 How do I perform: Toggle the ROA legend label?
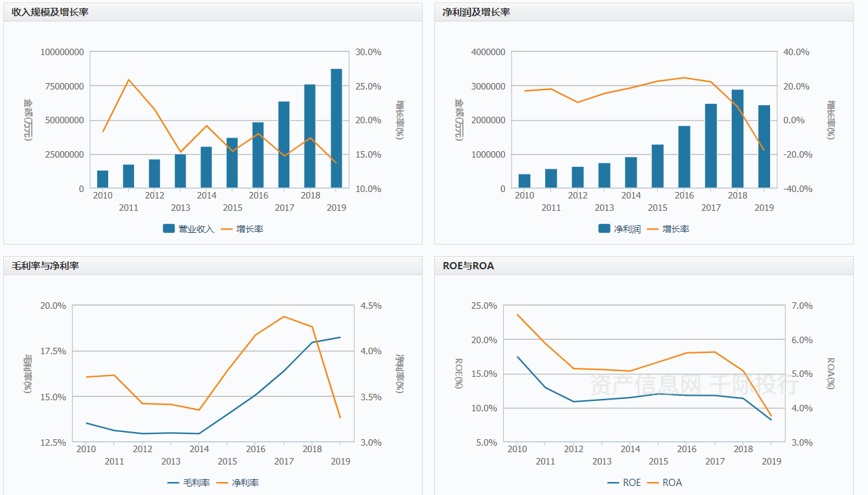click(672, 483)
